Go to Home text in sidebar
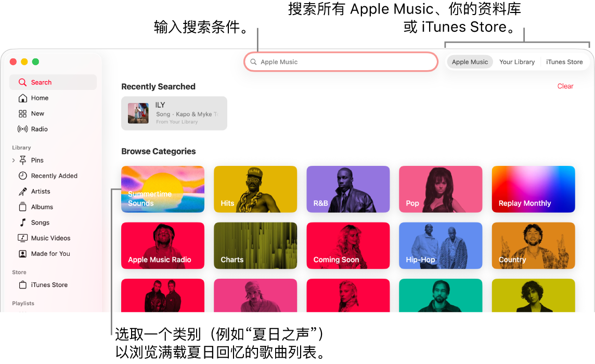This screenshot has width=595, height=364. point(40,98)
